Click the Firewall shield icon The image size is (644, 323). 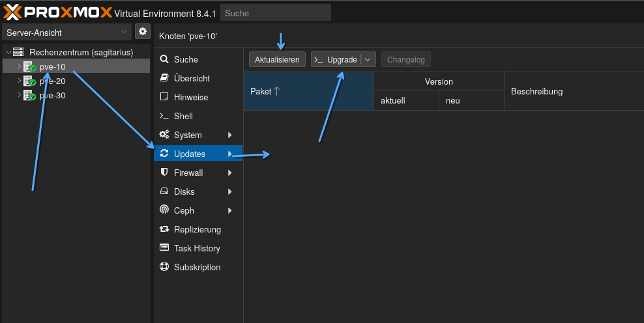[164, 172]
